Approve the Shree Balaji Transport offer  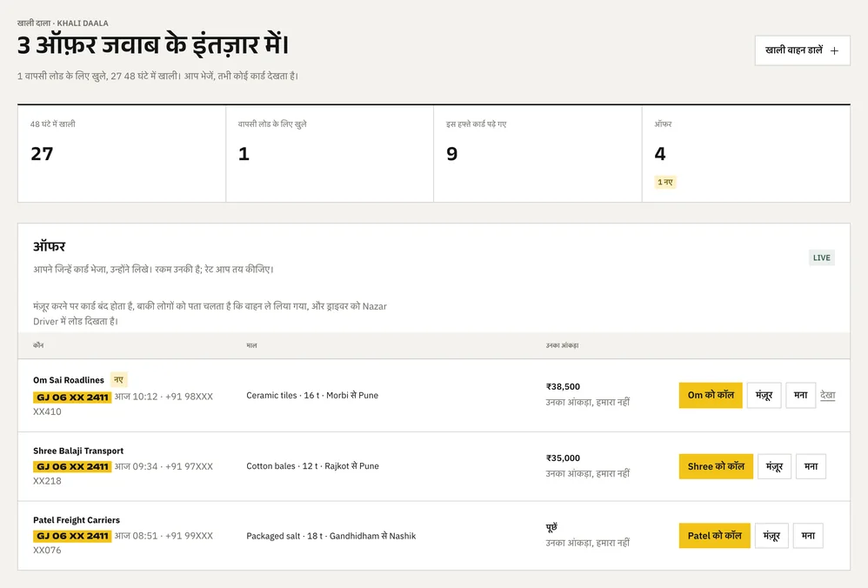(x=774, y=466)
